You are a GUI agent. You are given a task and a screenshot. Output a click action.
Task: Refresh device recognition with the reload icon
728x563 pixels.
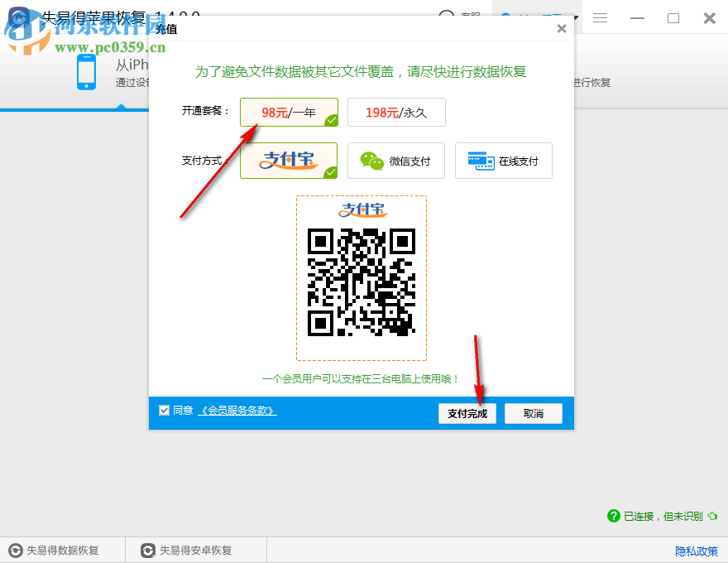coord(712,516)
